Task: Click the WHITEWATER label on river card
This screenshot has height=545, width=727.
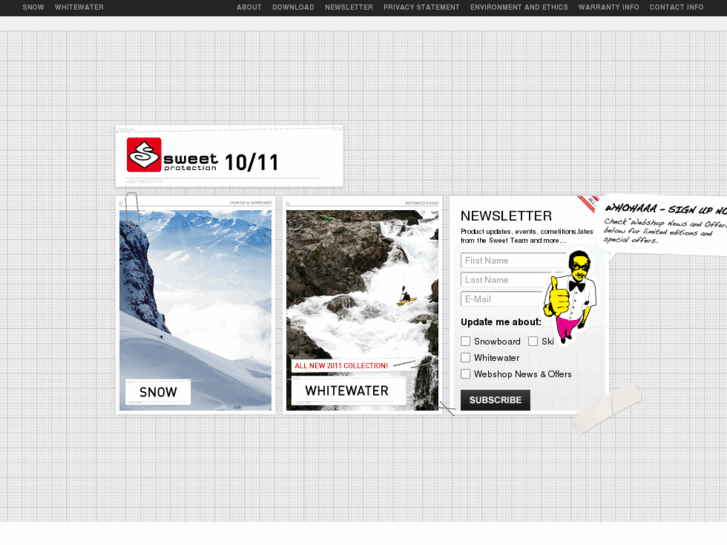Action: tap(347, 391)
